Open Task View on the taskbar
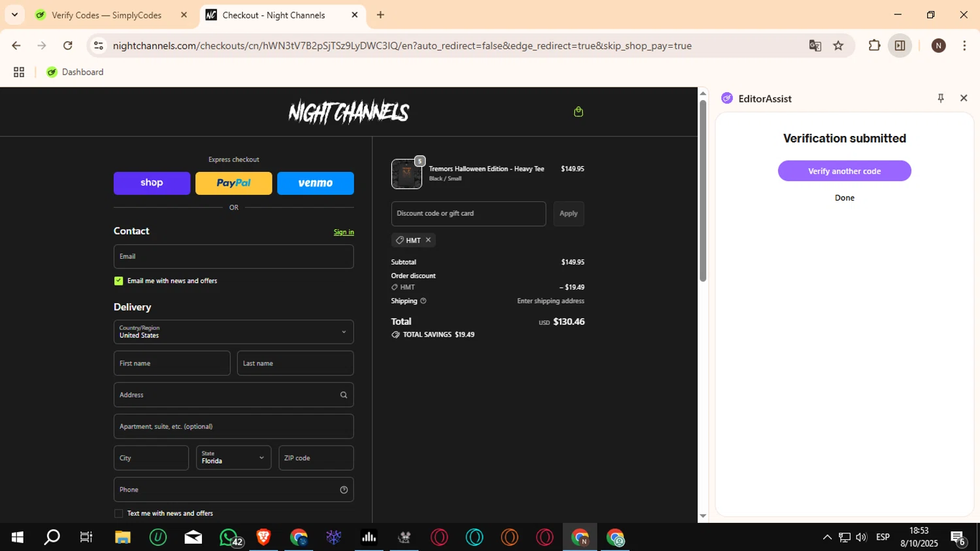The height and width of the screenshot is (551, 980). click(86, 537)
